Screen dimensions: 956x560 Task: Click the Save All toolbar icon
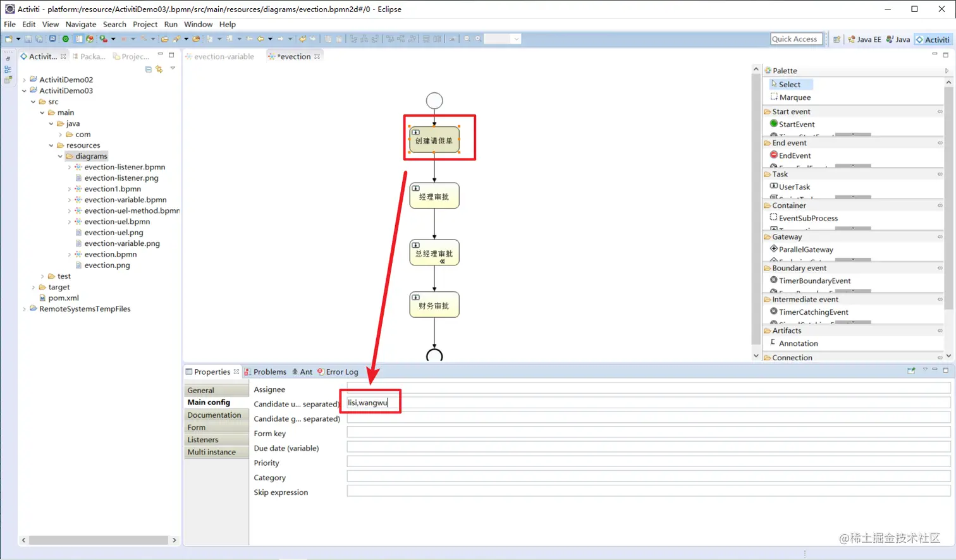(39, 39)
